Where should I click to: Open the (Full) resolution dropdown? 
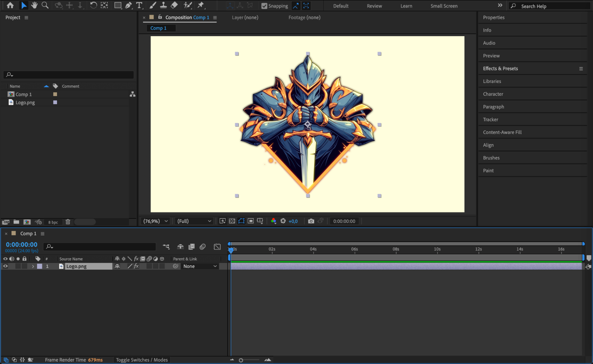click(194, 221)
